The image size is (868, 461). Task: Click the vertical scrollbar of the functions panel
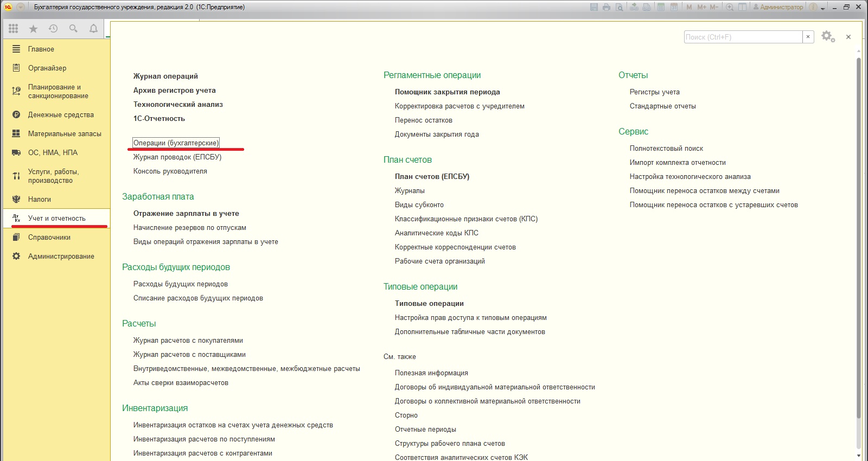point(859,239)
